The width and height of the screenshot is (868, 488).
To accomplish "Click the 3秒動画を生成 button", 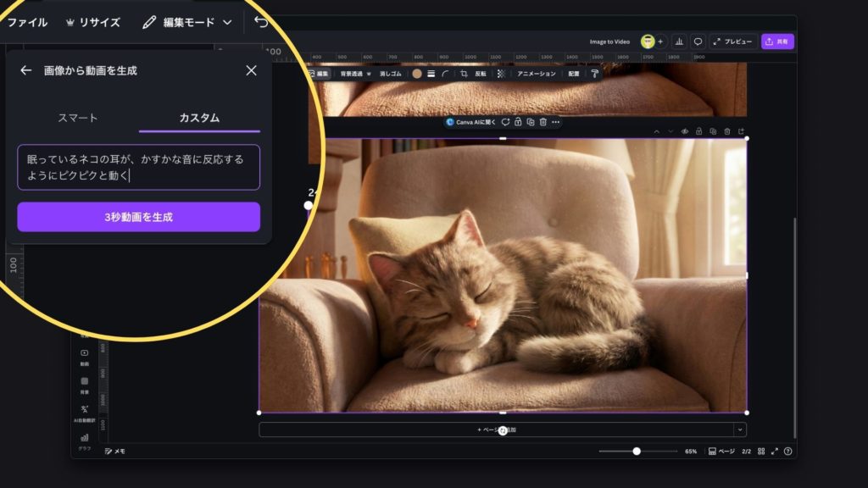I will [138, 217].
